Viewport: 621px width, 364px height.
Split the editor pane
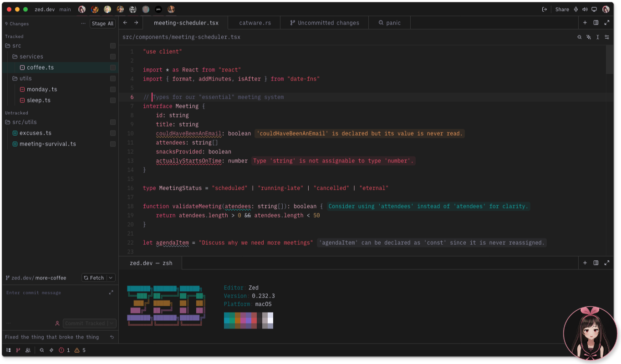pos(596,22)
